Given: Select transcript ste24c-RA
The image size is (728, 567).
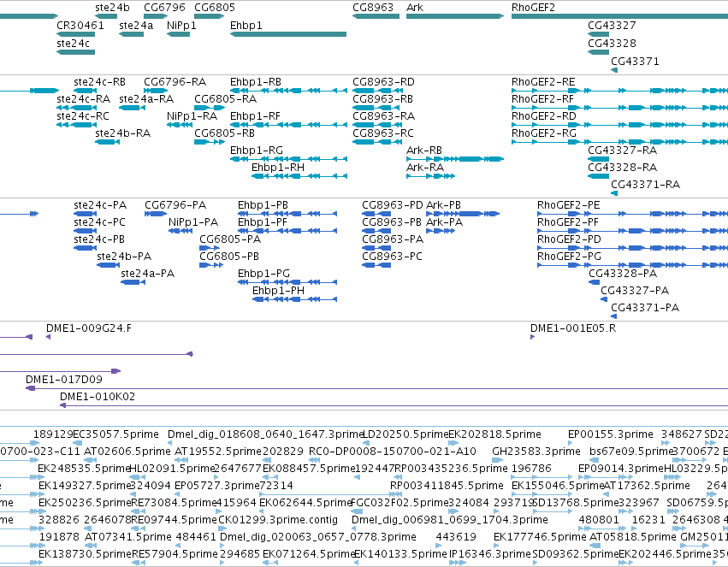Looking at the screenshot, I should point(84,99).
